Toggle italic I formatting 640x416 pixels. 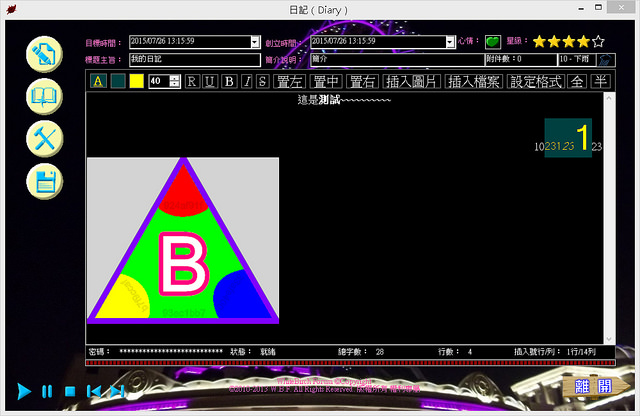click(x=247, y=81)
